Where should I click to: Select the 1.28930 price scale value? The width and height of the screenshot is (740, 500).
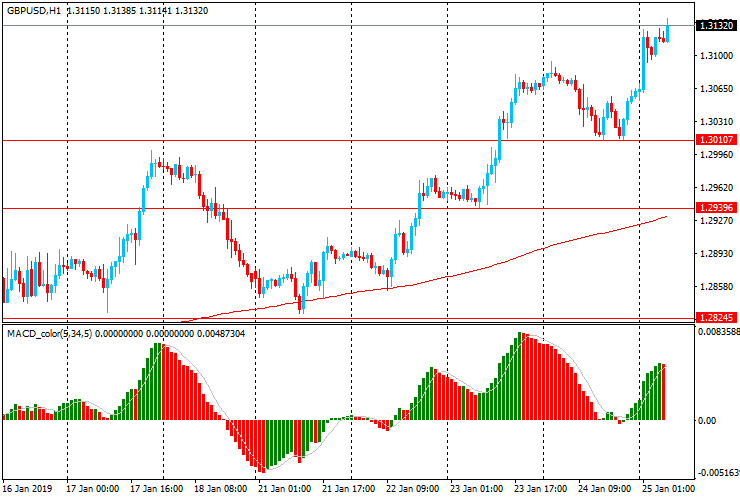[714, 254]
